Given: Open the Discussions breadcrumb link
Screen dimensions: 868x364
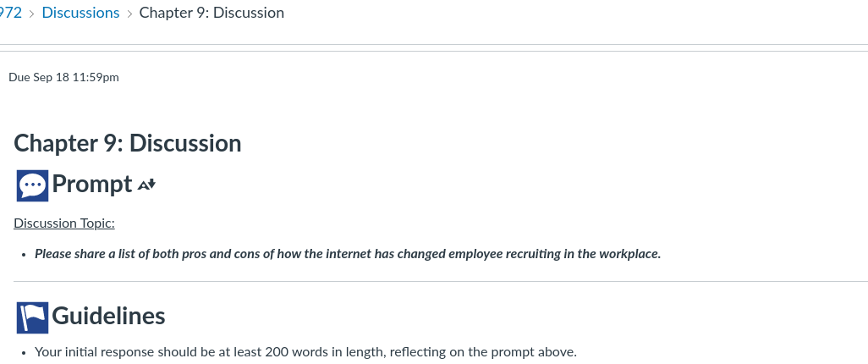Looking at the screenshot, I should (x=80, y=13).
